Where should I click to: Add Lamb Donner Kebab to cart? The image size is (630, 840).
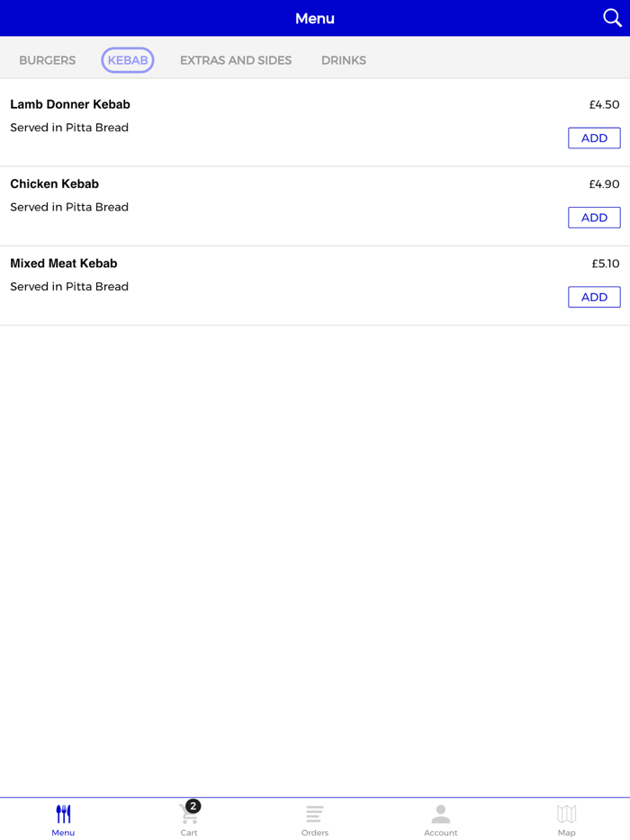pos(594,139)
